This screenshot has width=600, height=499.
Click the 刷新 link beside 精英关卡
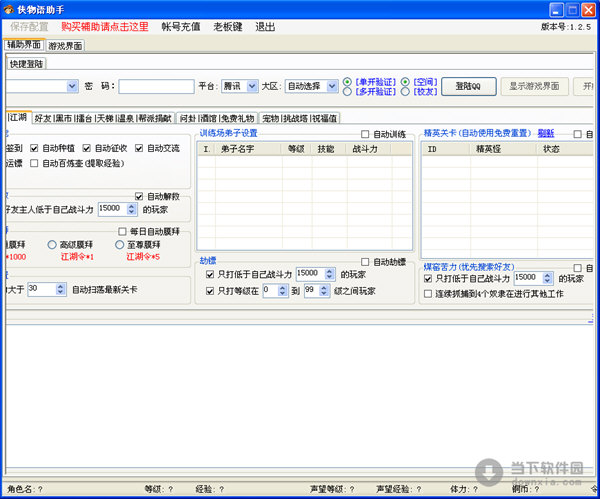pyautogui.click(x=546, y=133)
